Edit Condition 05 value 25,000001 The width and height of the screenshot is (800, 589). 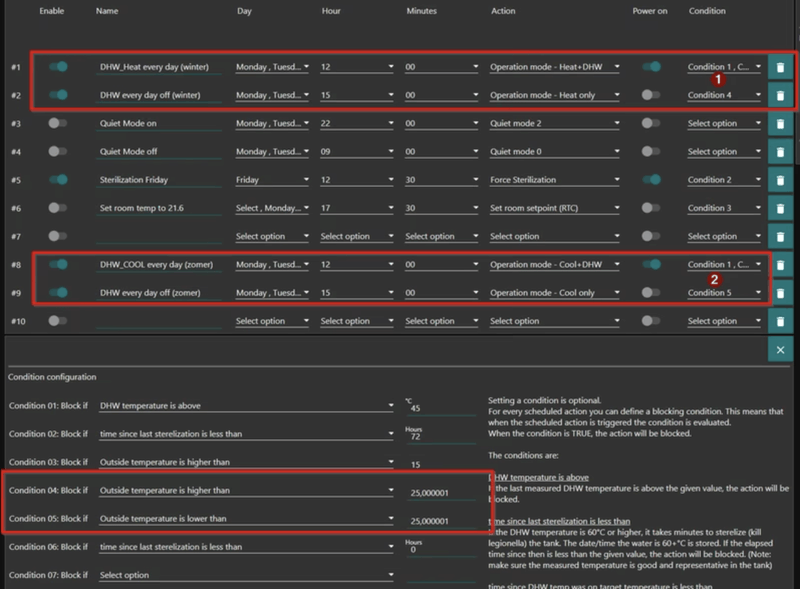point(440,521)
